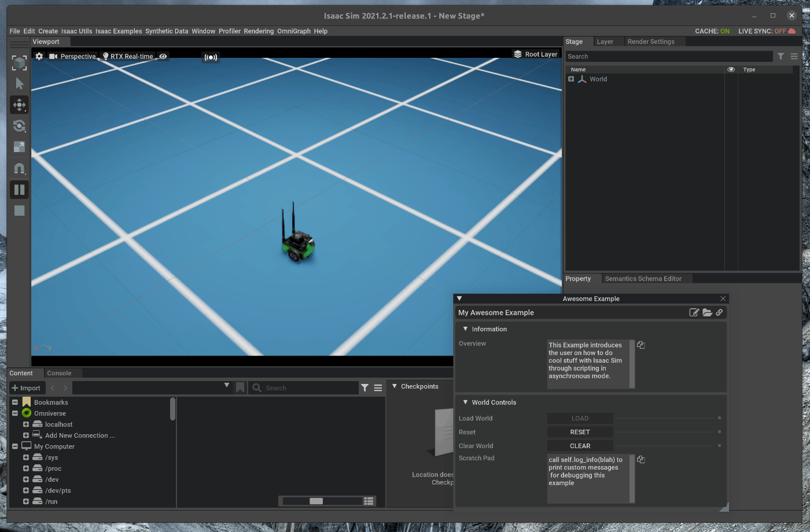810x532 pixels.
Task: Collapse the Bookmarks tree node
Action: [15, 402]
